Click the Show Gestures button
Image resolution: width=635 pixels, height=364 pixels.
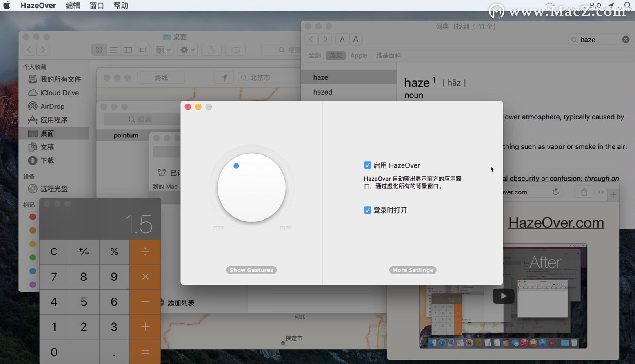251,270
